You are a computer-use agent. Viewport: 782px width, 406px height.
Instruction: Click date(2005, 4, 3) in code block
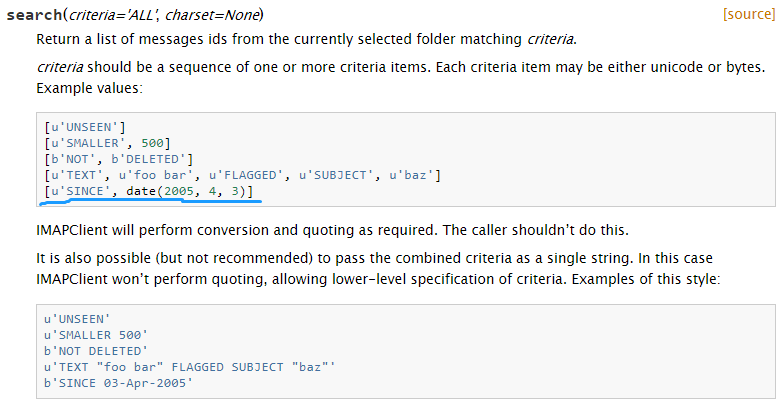coord(186,191)
